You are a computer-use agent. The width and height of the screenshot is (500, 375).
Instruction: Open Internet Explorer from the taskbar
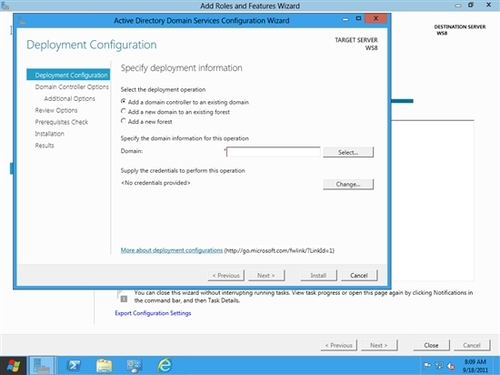tap(165, 366)
